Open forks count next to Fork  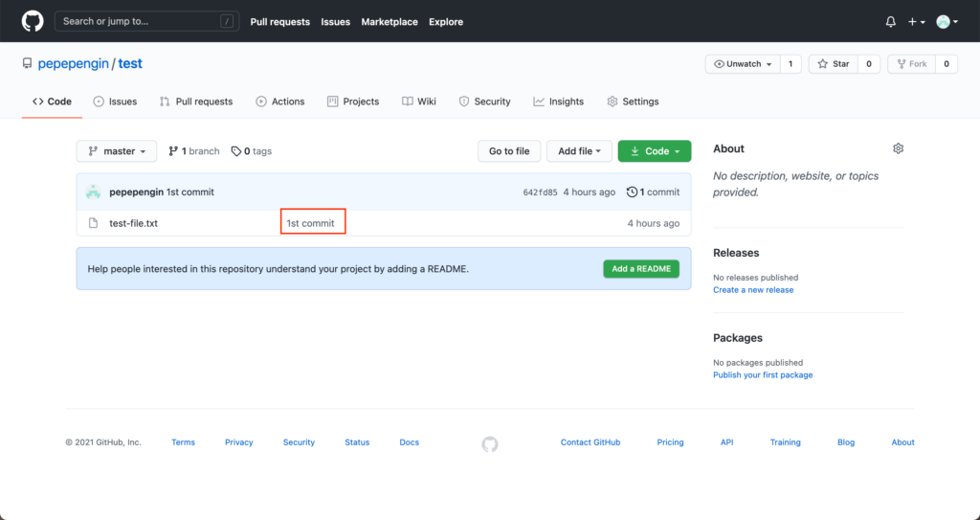tap(947, 64)
